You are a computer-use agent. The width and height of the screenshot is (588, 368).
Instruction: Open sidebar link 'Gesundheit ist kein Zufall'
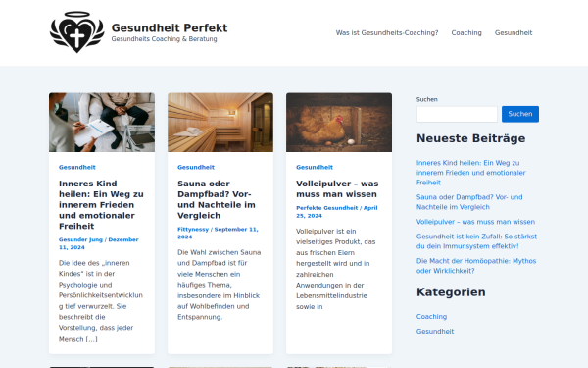[476, 241]
